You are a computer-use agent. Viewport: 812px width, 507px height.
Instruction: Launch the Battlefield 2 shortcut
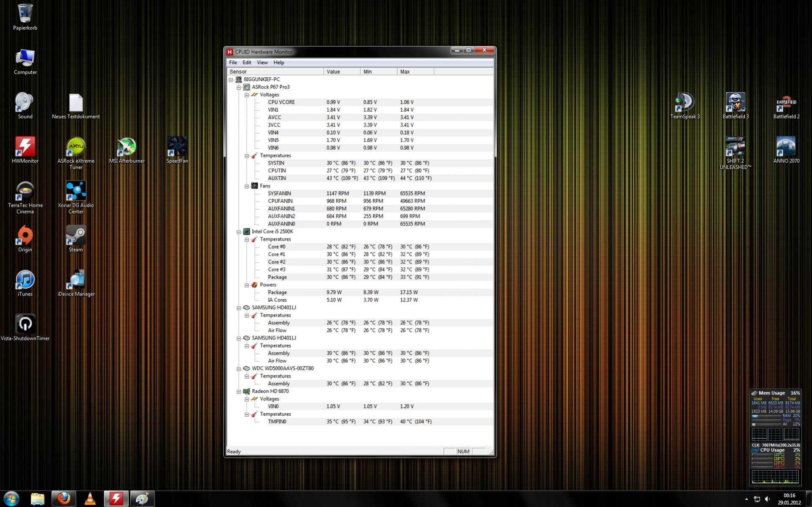tap(786, 106)
